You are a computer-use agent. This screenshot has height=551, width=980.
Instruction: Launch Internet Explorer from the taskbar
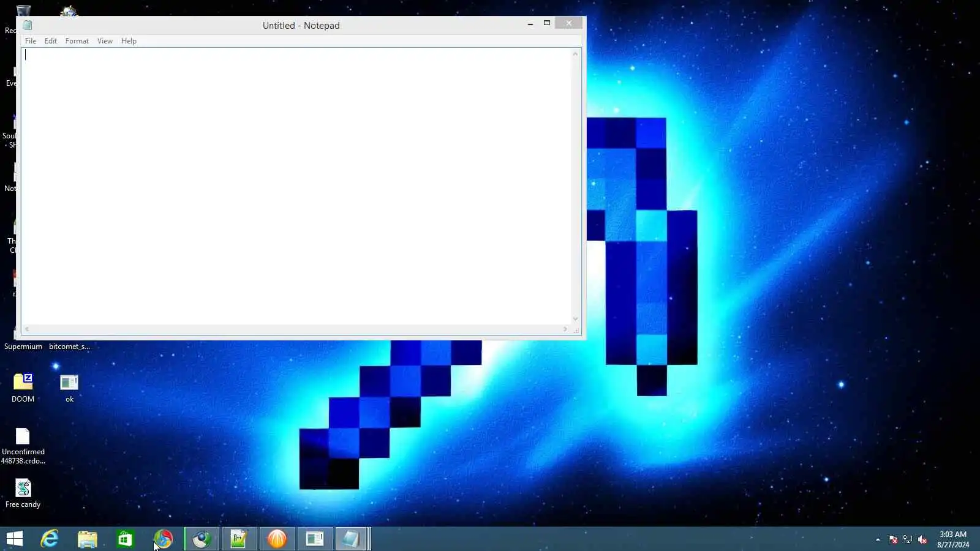[50, 539]
